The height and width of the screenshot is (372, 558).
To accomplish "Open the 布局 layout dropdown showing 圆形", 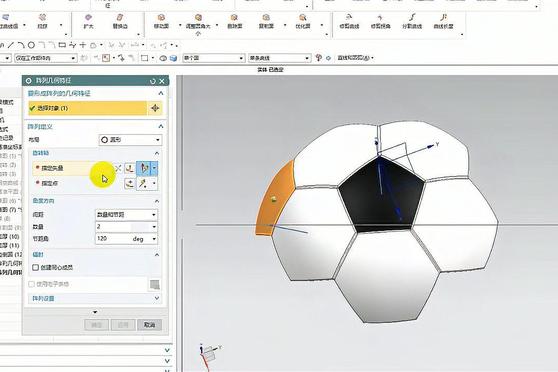I will coord(130,140).
